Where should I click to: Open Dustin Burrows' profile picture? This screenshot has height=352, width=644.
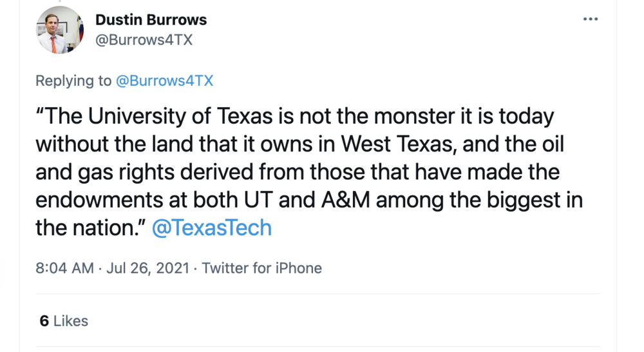[59, 30]
